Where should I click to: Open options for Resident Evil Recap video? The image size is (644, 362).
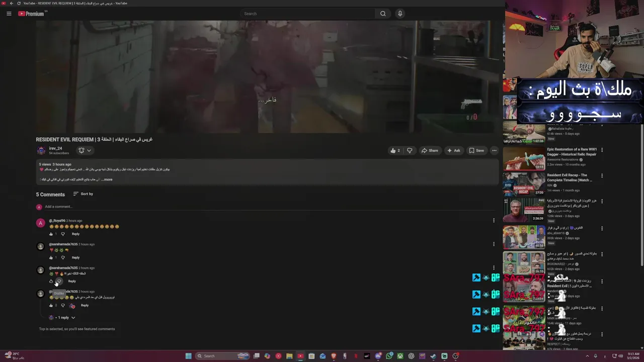[602, 176]
